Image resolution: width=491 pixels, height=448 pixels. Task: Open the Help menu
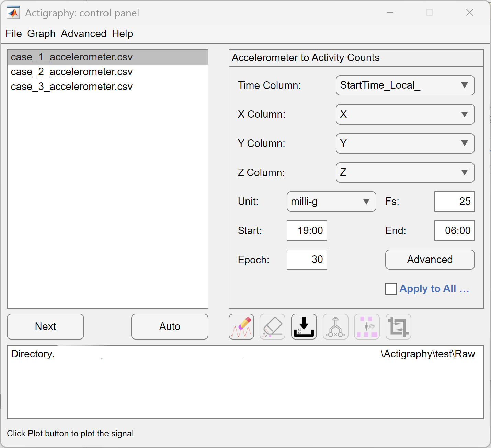click(x=122, y=33)
